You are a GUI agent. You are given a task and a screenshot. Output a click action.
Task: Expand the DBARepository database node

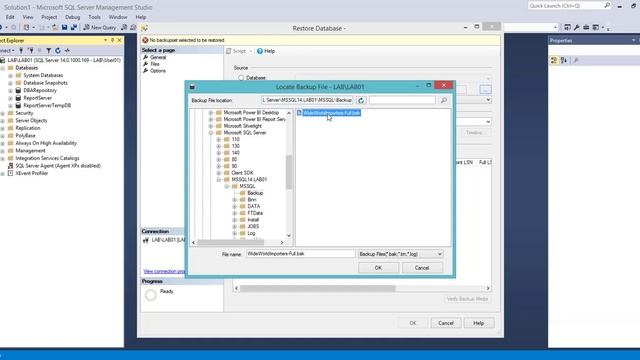point(10,90)
